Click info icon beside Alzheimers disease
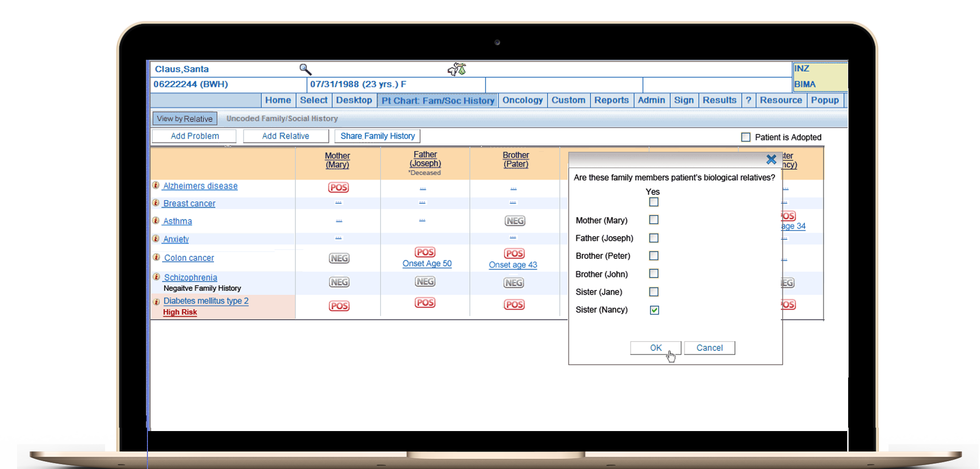The width and height of the screenshot is (980, 469). tap(156, 185)
